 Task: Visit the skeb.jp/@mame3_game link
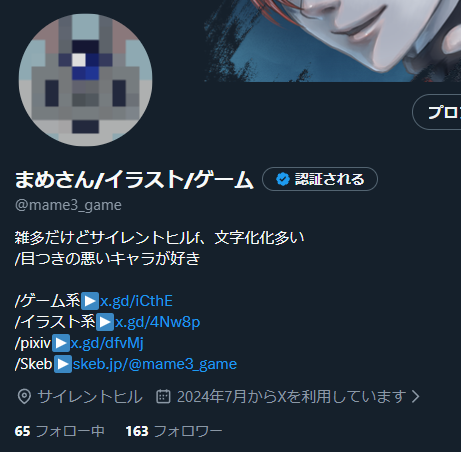[x=155, y=364]
